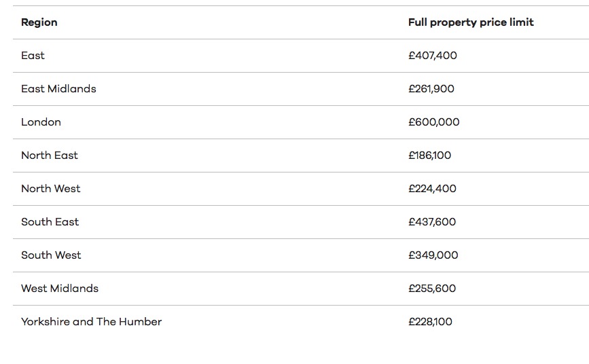
Task: Select the Yorkshire and The Humber cell
Action: point(92,322)
